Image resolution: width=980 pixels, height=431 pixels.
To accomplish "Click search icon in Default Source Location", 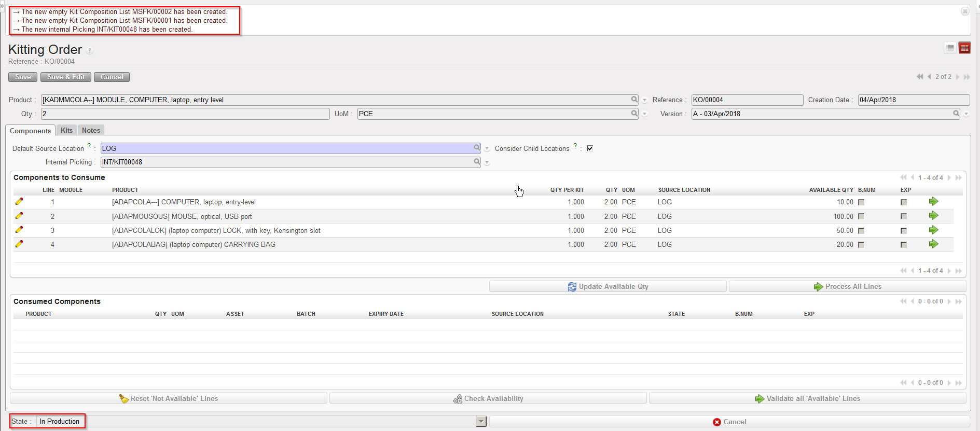I will pyautogui.click(x=477, y=148).
